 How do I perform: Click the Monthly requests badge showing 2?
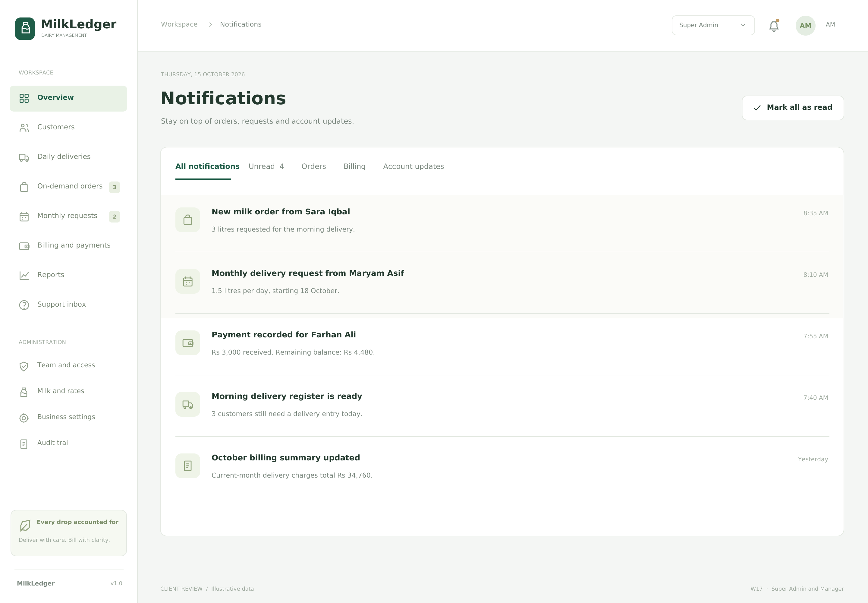[115, 216]
